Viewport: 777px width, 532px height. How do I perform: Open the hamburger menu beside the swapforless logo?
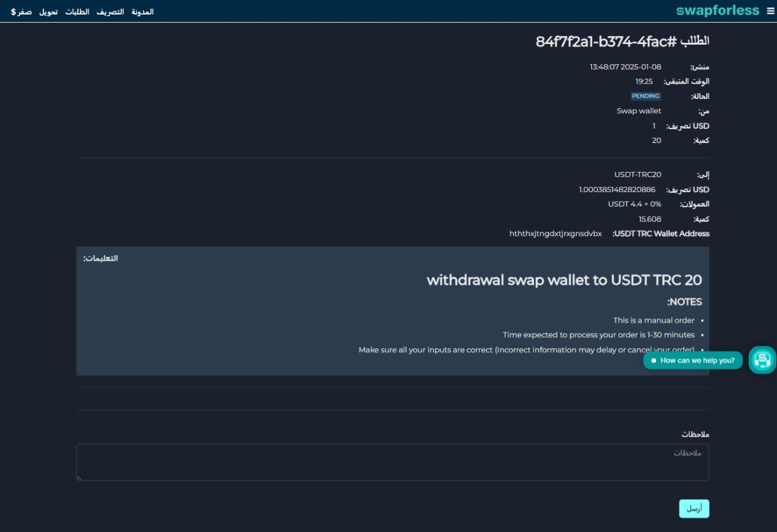(772, 10)
